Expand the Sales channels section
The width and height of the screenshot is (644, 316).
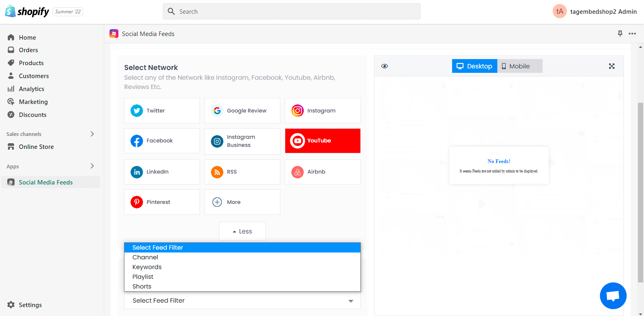[x=92, y=134]
